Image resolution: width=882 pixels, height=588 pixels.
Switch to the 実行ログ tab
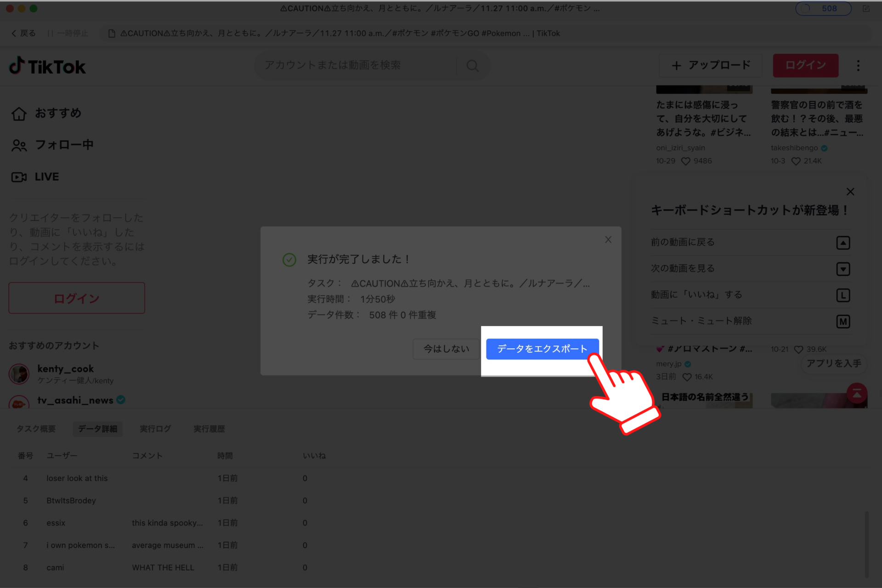pyautogui.click(x=155, y=429)
